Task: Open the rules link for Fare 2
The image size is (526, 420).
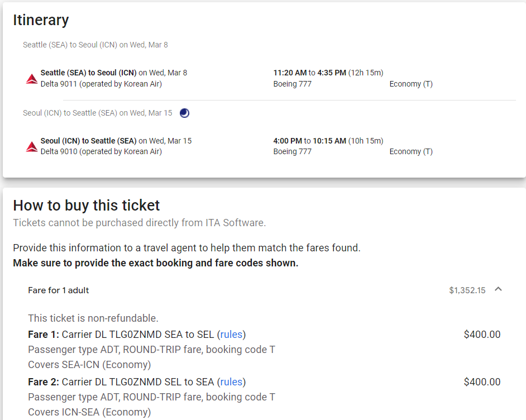Action: coord(231,382)
